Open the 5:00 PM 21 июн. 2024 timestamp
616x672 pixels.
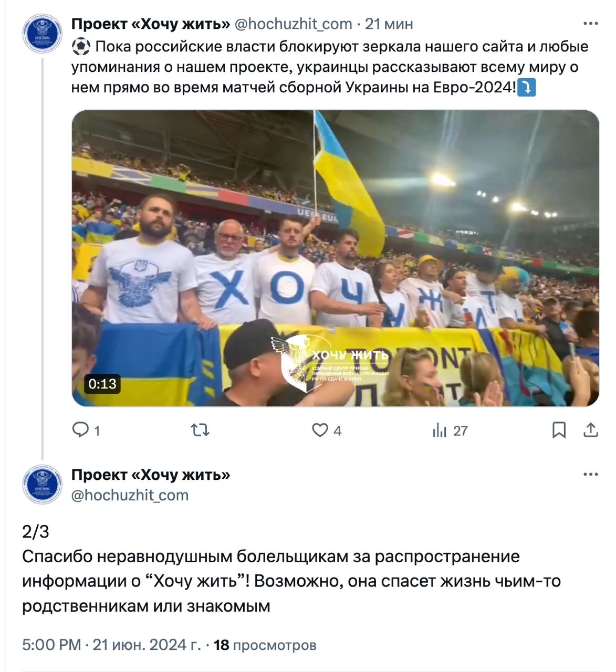112,645
